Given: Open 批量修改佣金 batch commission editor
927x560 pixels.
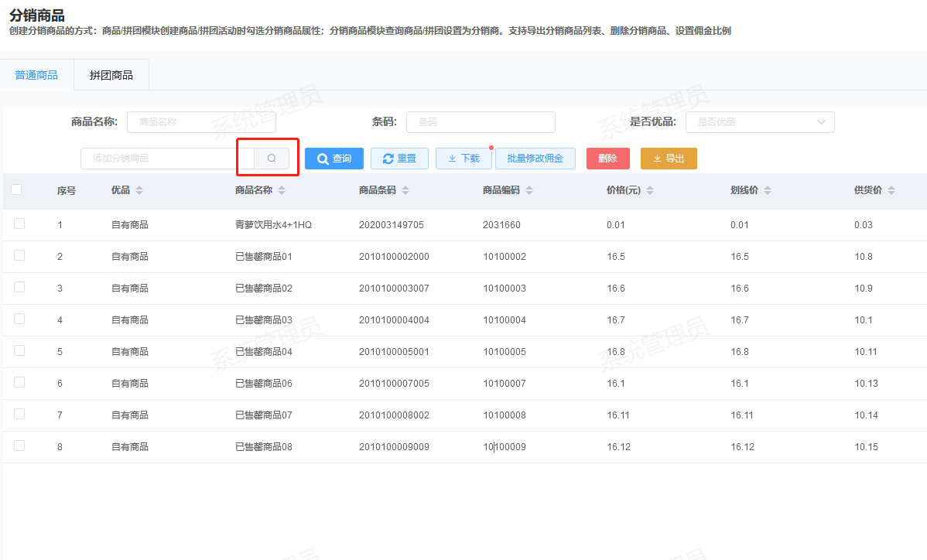Looking at the screenshot, I should click(535, 159).
